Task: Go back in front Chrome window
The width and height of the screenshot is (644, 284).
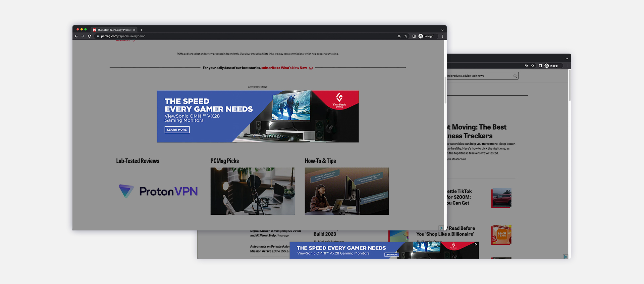Action: (x=76, y=36)
